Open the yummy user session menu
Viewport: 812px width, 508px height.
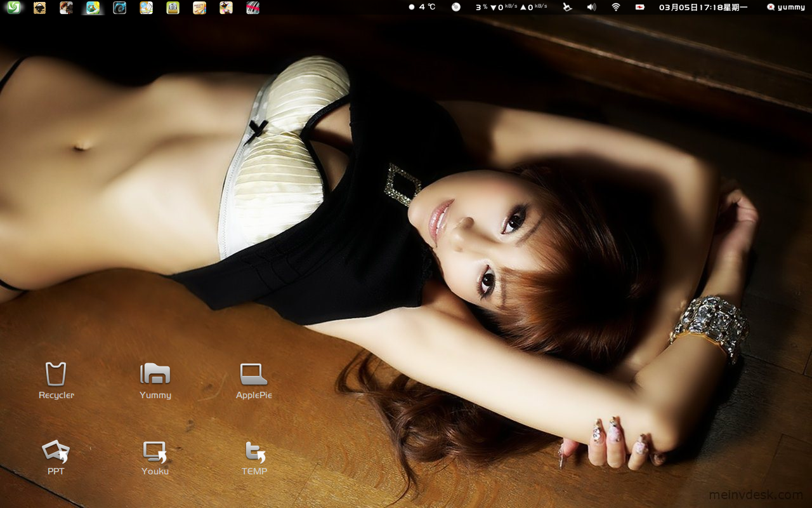click(x=785, y=7)
